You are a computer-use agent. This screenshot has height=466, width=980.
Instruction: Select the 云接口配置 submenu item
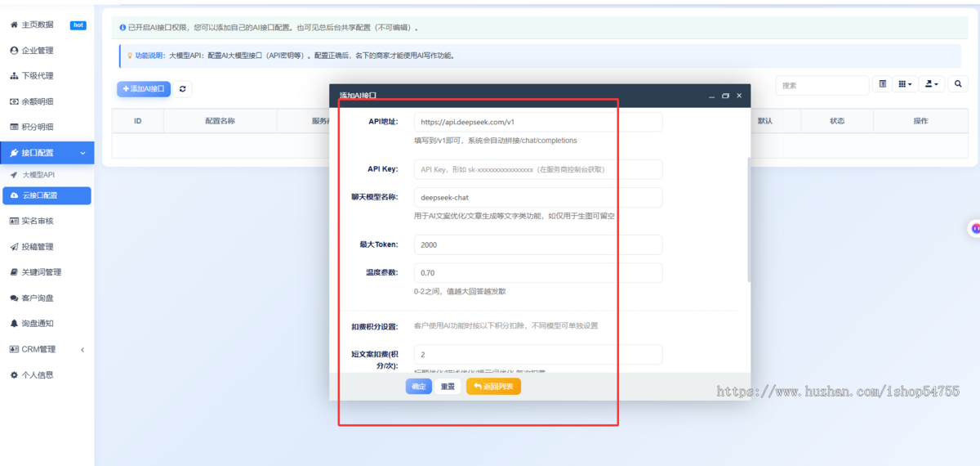tap(47, 195)
